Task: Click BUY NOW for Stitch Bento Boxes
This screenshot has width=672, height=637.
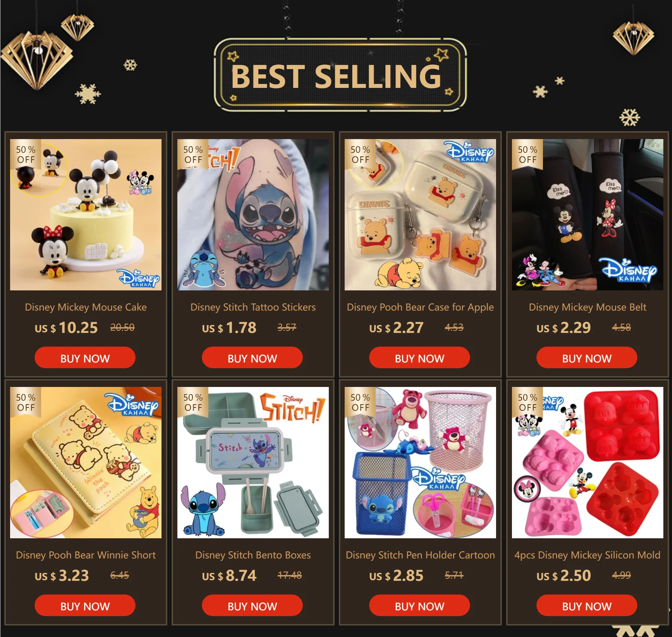Action: click(x=252, y=606)
